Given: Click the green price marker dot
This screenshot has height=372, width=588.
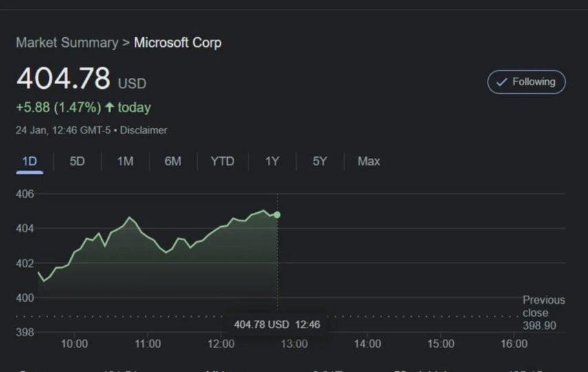Looking at the screenshot, I should coord(277,215).
